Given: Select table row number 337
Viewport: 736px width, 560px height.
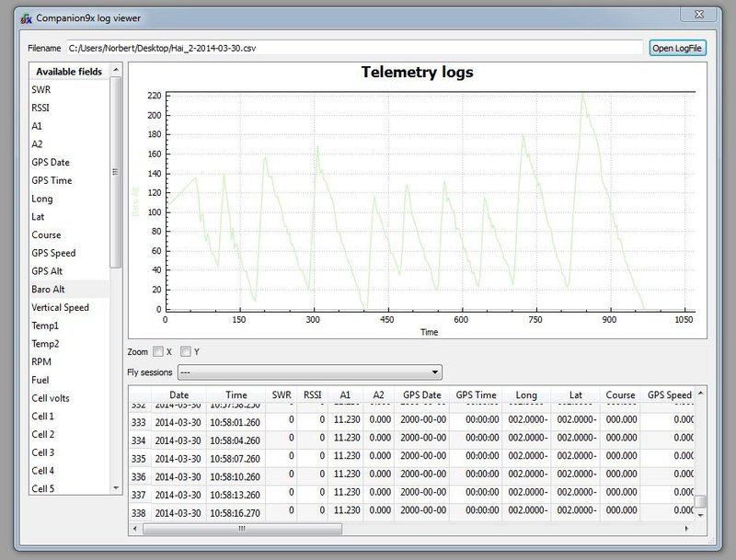Looking at the screenshot, I should (139, 495).
